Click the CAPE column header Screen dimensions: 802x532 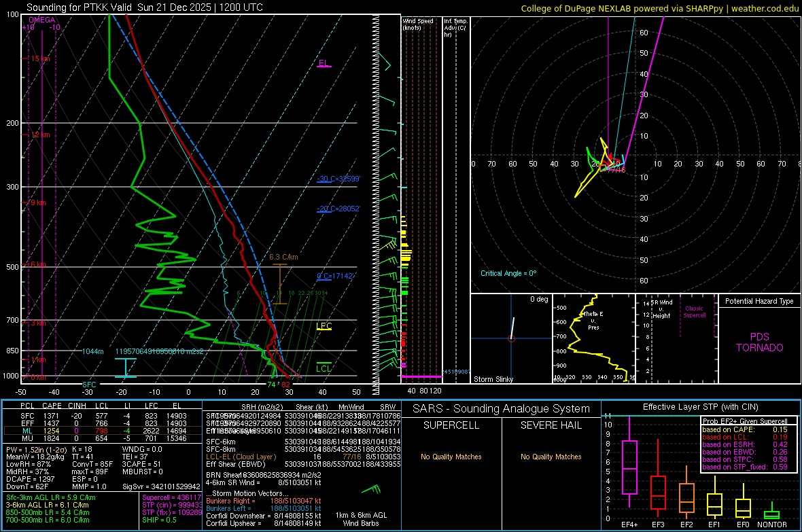click(52, 406)
